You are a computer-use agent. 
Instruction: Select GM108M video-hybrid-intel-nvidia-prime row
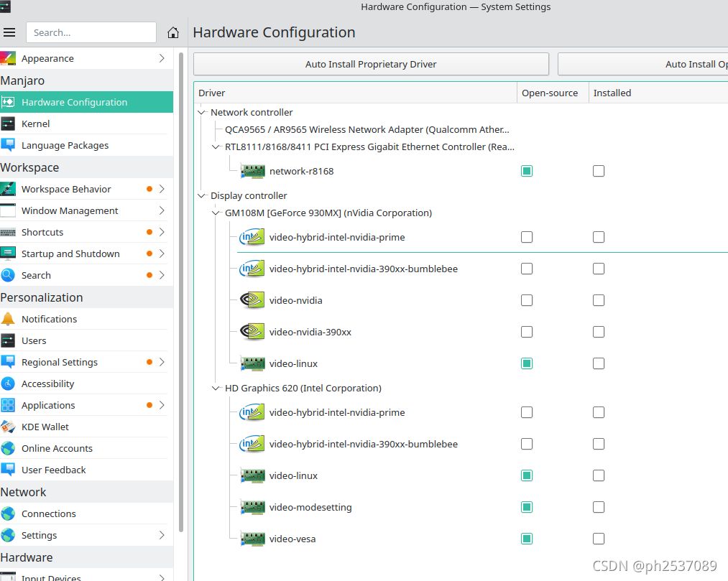[x=337, y=237]
